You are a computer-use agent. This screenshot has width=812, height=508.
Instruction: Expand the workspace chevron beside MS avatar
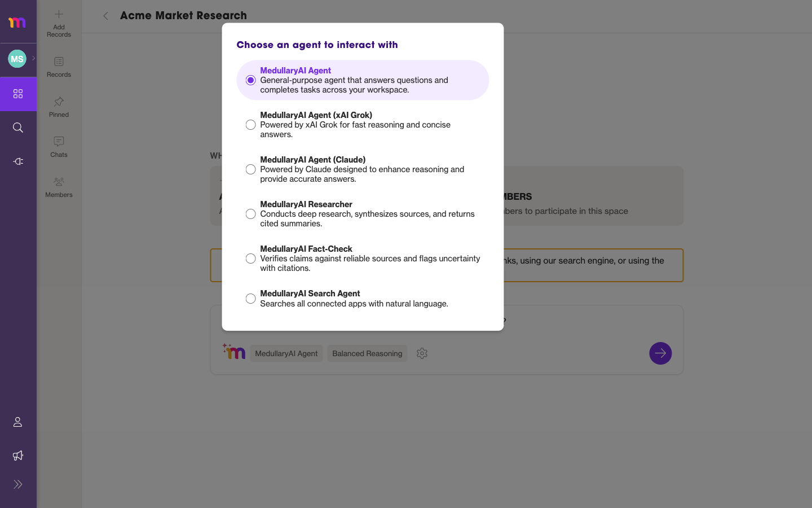33,58
